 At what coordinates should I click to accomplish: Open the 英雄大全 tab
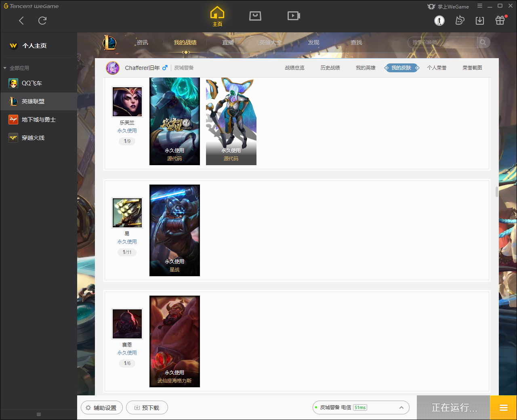click(x=271, y=42)
